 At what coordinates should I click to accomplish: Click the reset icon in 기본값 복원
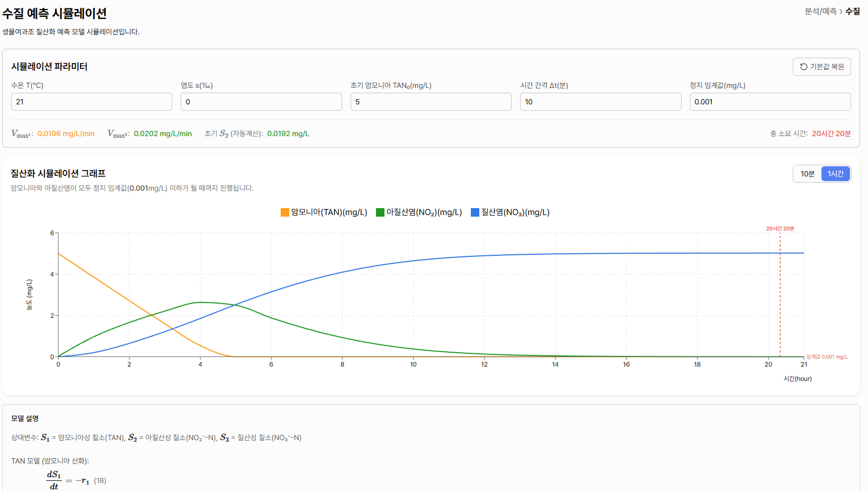click(x=803, y=67)
